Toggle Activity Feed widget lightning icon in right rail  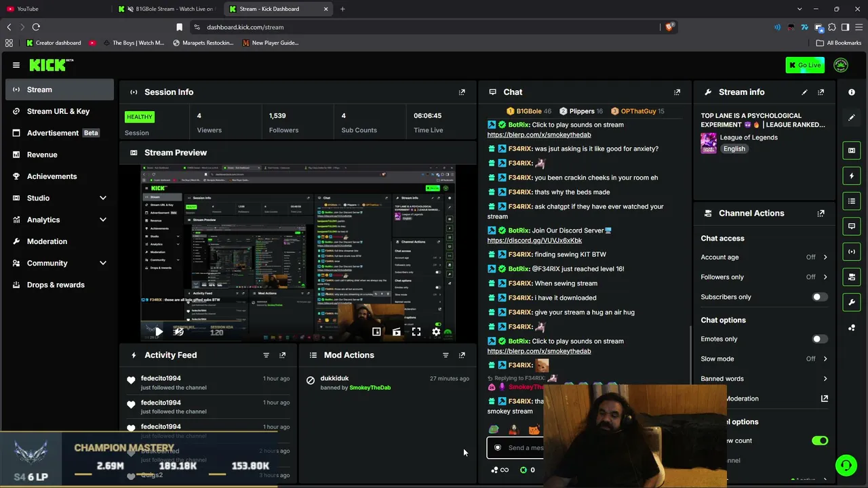pyautogui.click(x=852, y=176)
